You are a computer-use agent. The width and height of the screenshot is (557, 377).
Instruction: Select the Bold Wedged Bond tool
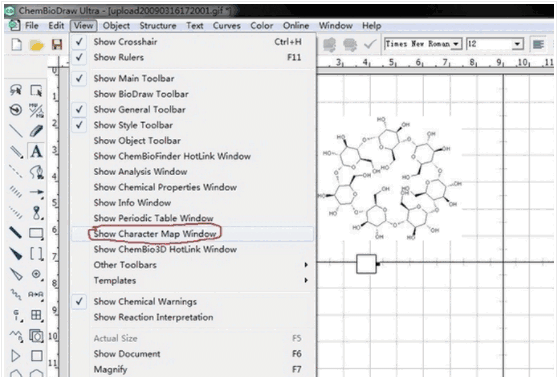pos(16,254)
